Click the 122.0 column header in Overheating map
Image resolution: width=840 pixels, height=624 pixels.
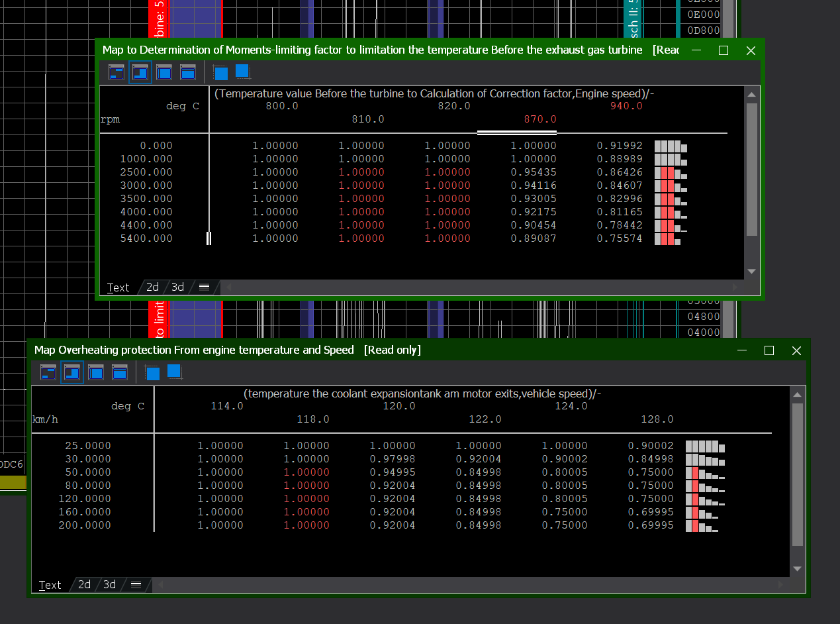[485, 419]
